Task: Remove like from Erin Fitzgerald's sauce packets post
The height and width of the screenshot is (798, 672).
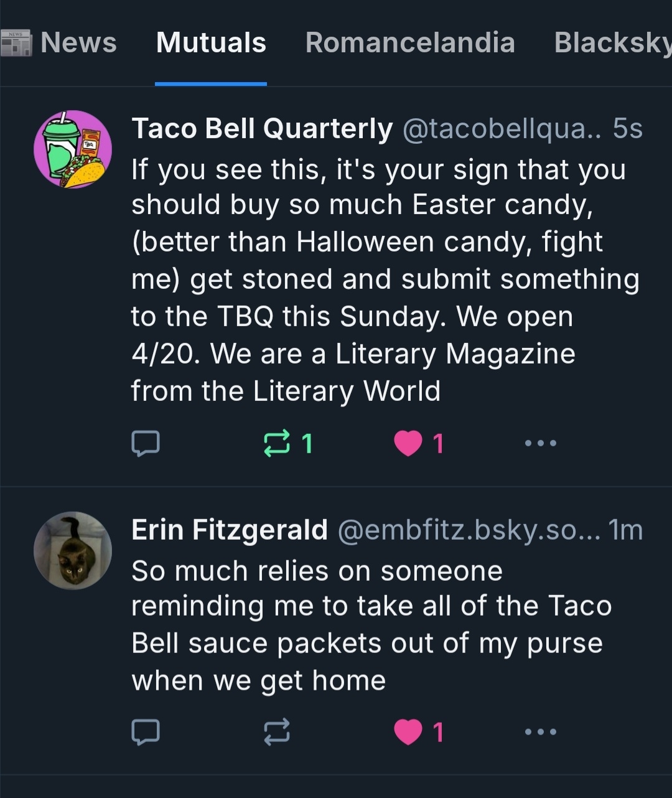Action: click(408, 732)
